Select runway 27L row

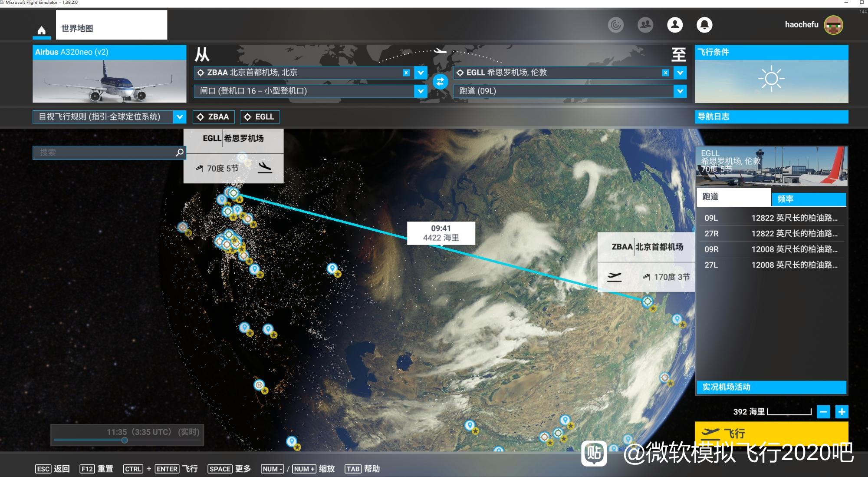[771, 265]
